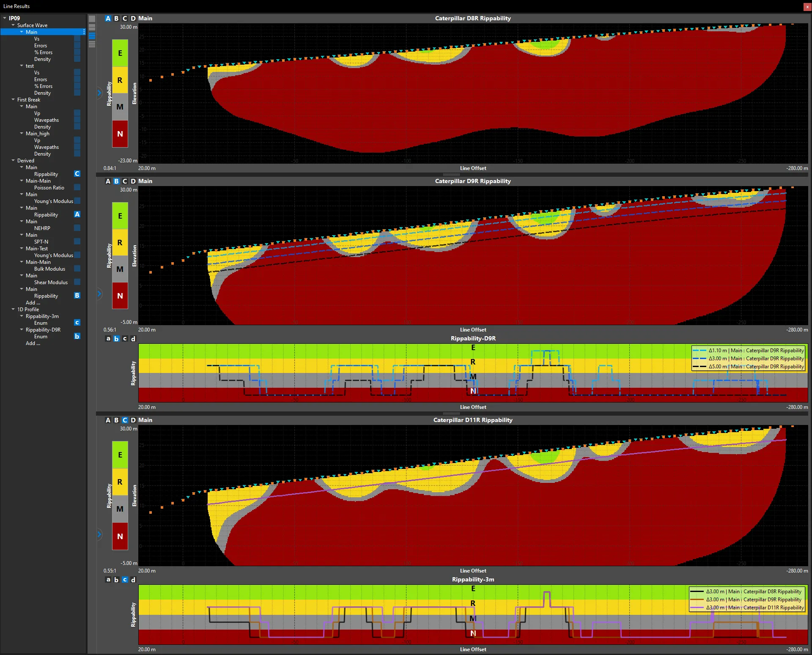This screenshot has height=655, width=812.
Task: Click the green E rippability swatch in D8R legend
Action: (120, 53)
